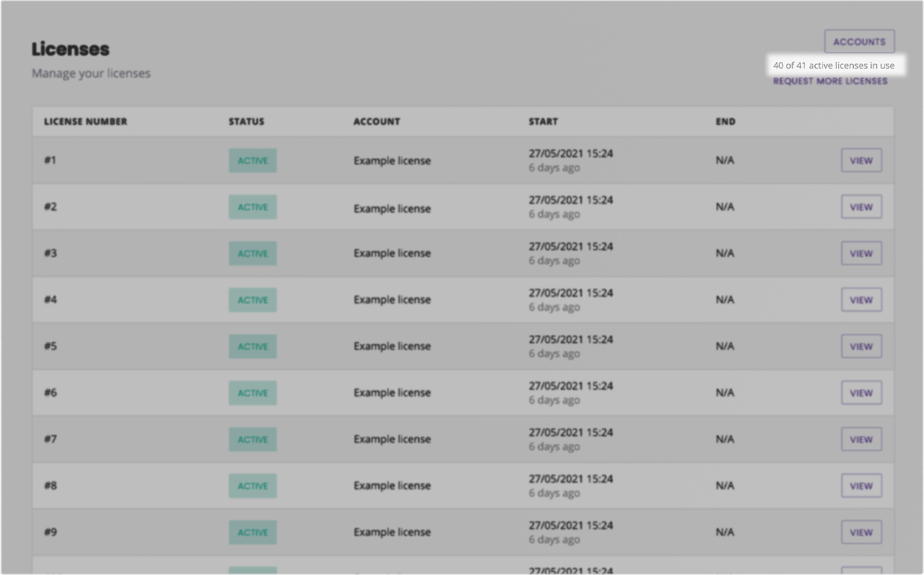
Task: View license #2 details
Action: 861,207
